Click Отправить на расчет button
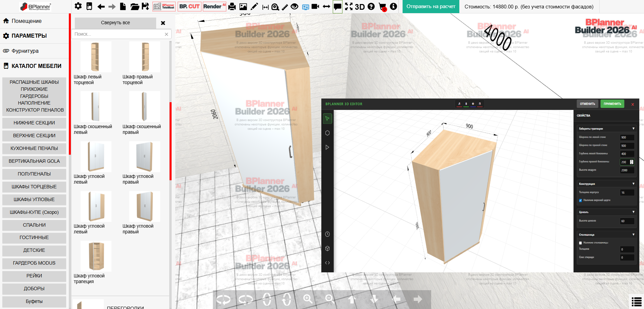This screenshot has width=644, height=309. pyautogui.click(x=431, y=6)
